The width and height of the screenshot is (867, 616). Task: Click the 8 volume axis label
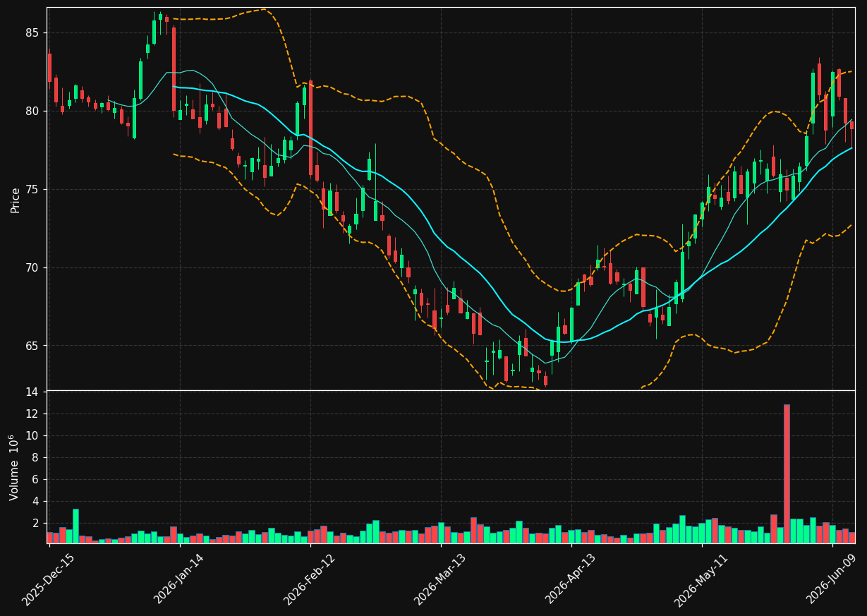click(x=35, y=458)
